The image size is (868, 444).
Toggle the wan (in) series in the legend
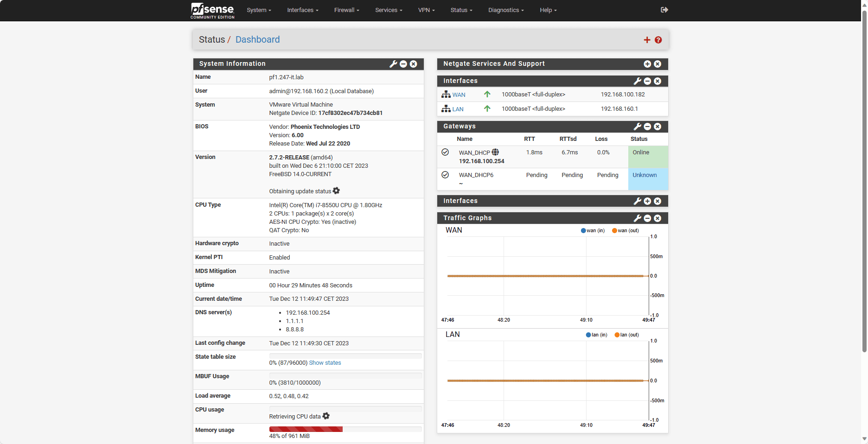(x=593, y=230)
